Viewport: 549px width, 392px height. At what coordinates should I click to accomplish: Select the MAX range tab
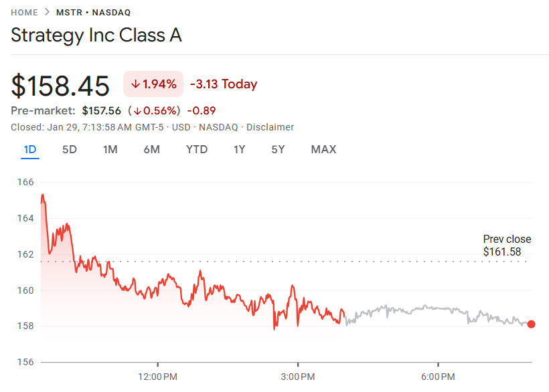323,149
